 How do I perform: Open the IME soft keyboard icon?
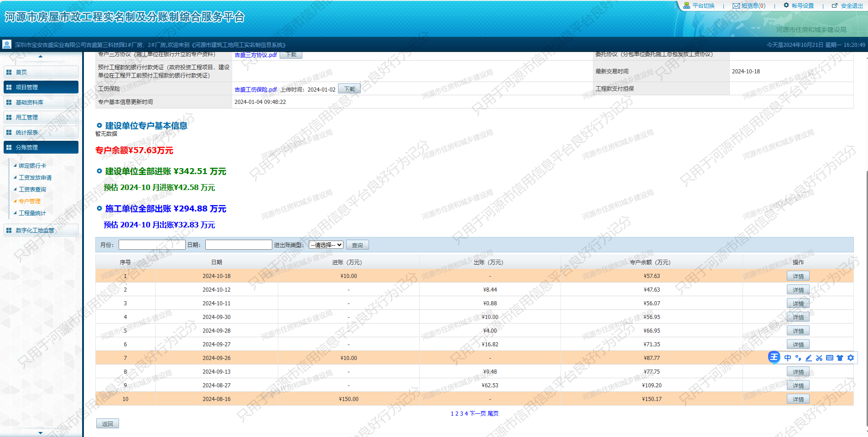click(830, 358)
